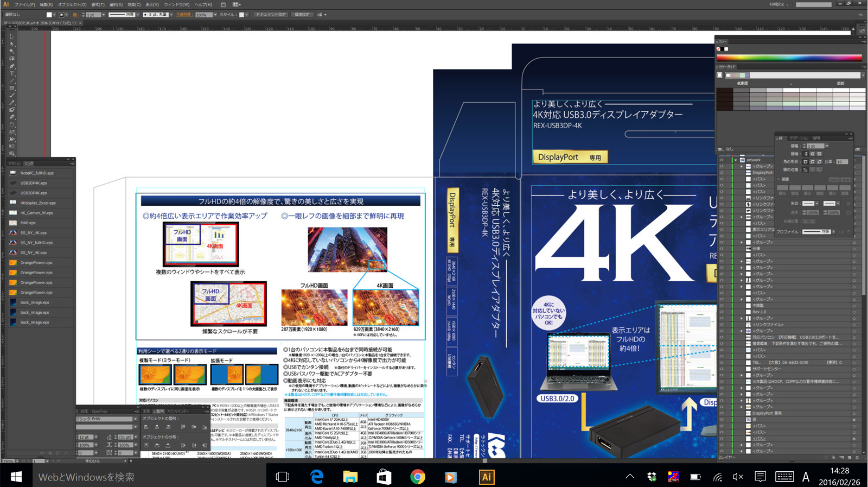Enable the 破線 dashed line checkbox
Screen dimensions: 868x487
pos(778,179)
